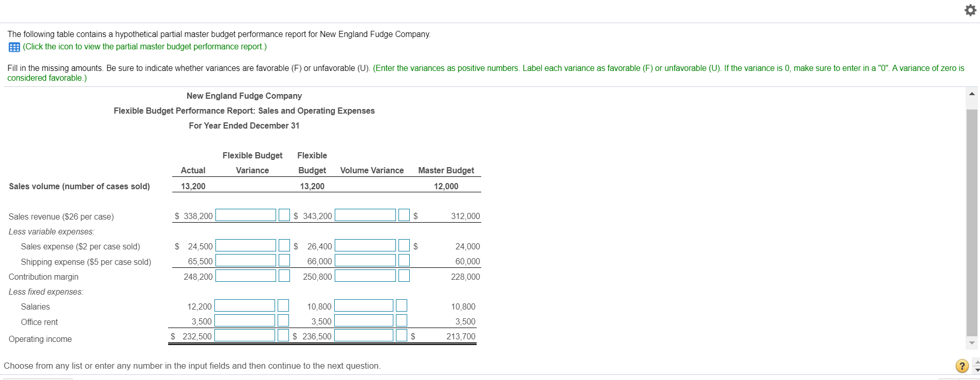980x380 pixels.
Task: Open F/U selector for Contribution margin volume variance
Action: [404, 276]
